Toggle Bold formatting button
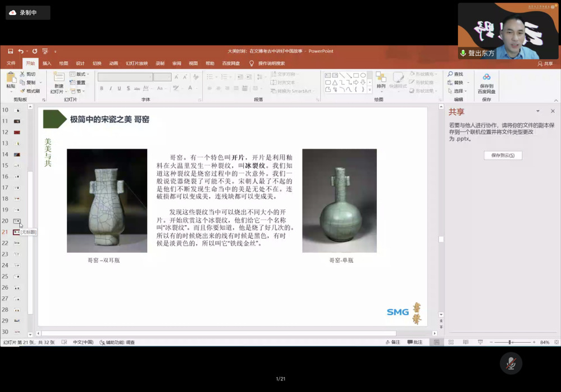 (x=102, y=88)
